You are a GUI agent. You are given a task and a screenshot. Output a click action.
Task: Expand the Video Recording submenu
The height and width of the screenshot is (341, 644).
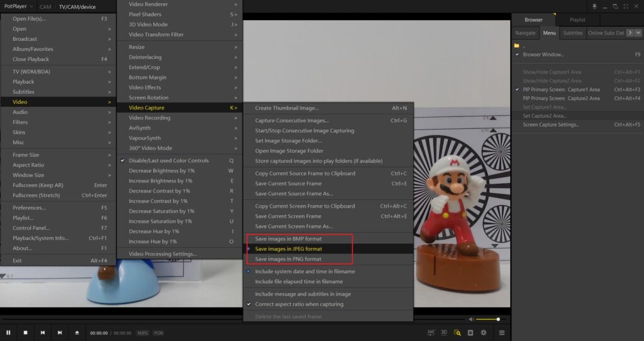click(179, 118)
